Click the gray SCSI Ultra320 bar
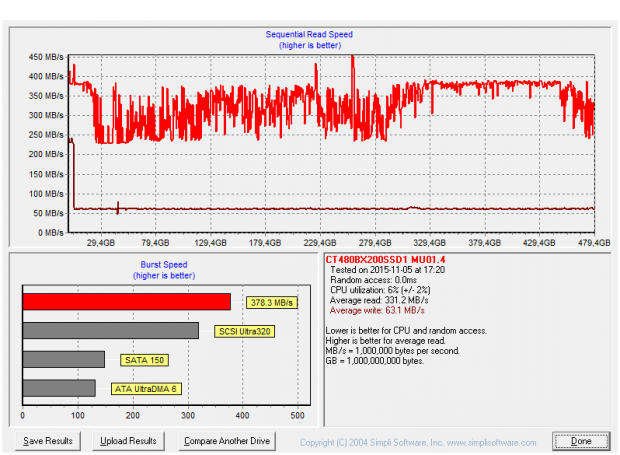 [x=110, y=331]
